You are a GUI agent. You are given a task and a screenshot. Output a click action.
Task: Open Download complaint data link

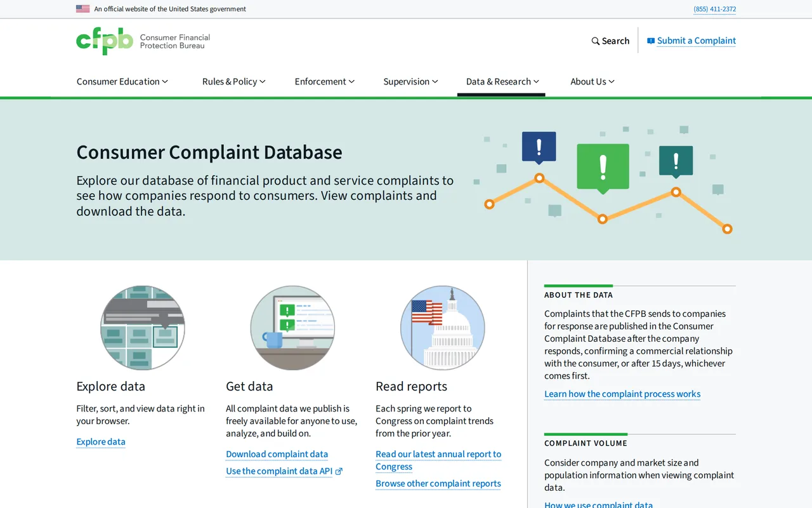277,454
